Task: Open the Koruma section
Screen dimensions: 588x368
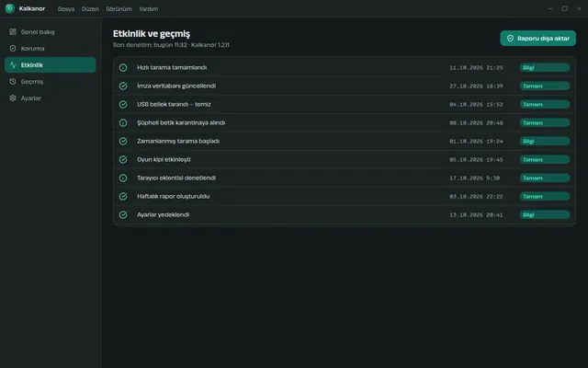Action: pos(51,49)
